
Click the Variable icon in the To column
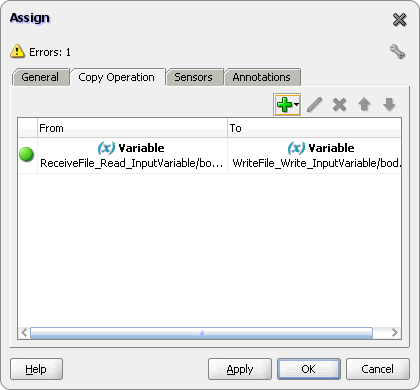[x=296, y=148]
